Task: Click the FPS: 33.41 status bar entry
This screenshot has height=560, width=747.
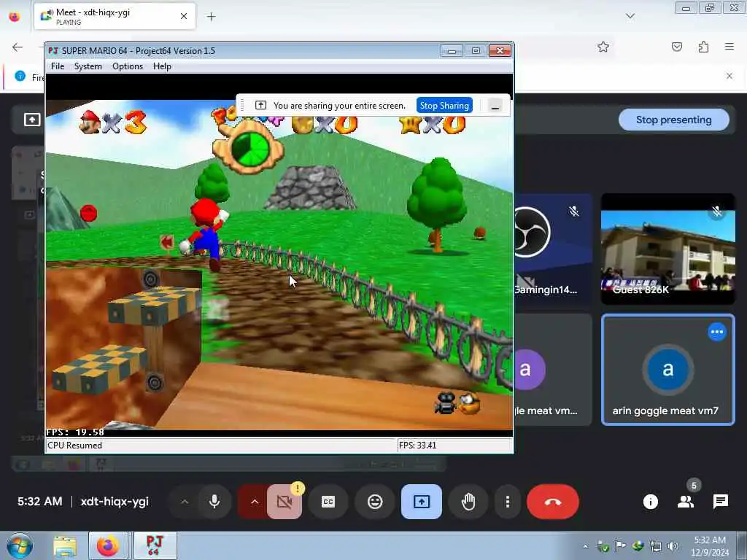Action: (418, 446)
